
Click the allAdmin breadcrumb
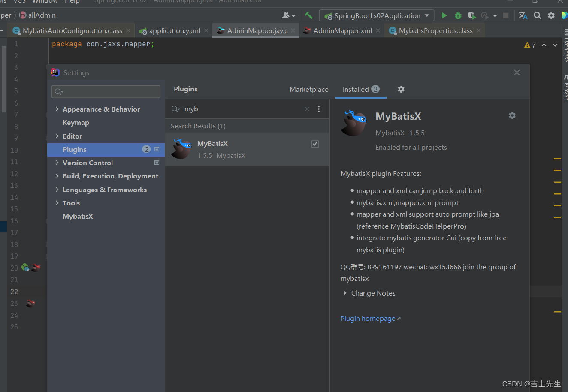click(38, 15)
